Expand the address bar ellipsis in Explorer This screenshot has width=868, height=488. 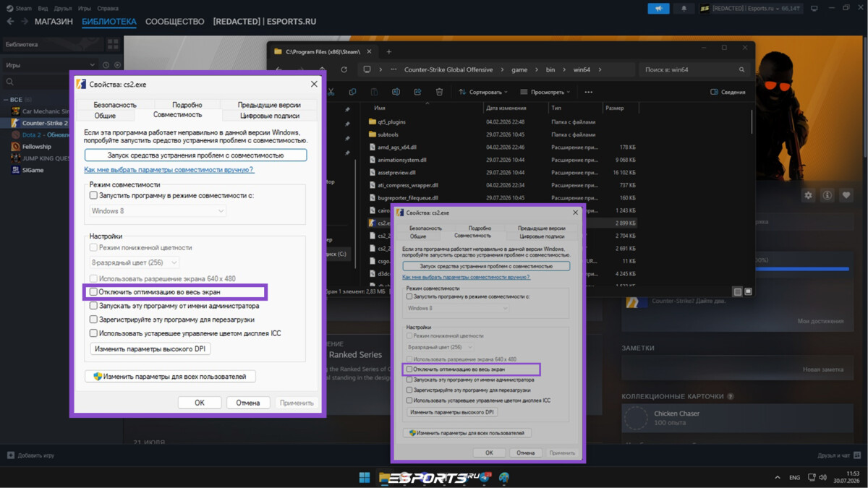tap(393, 69)
